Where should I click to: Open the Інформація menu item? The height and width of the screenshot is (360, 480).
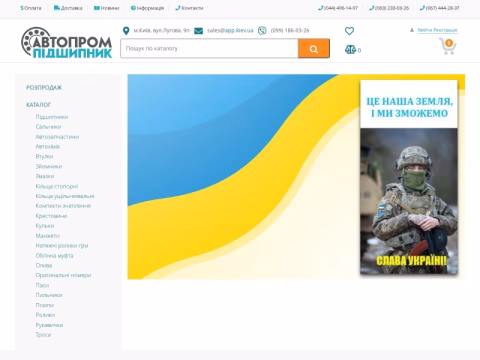[x=147, y=8]
